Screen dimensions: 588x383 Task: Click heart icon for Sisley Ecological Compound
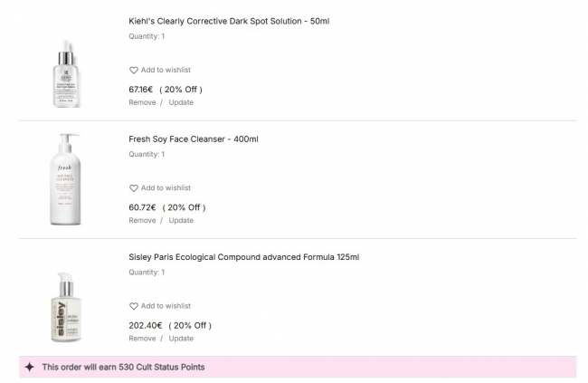134,306
